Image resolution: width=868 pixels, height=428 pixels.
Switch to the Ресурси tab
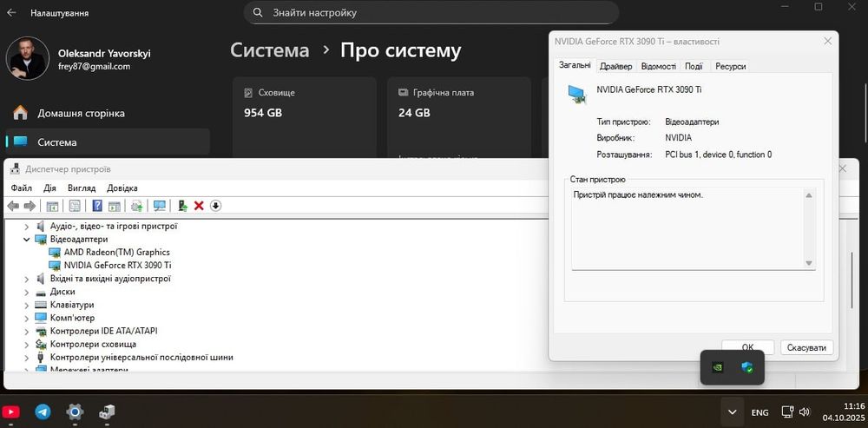pos(730,66)
